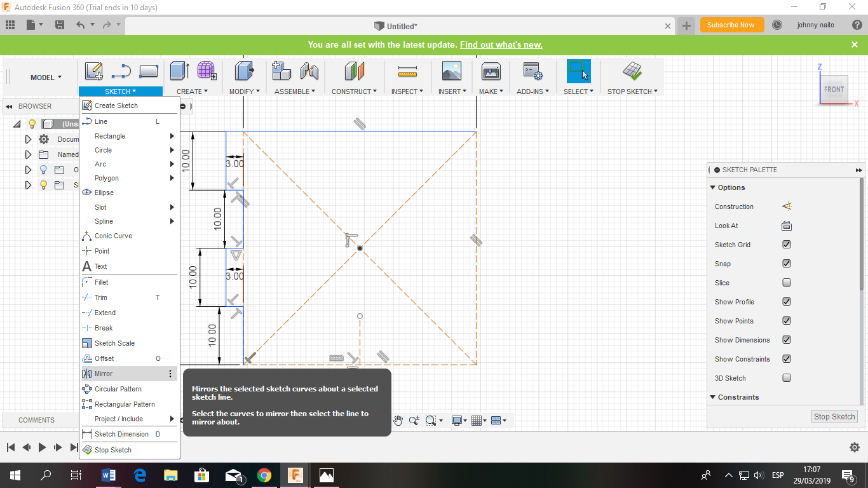This screenshot has height=488, width=868.
Task: Select the Line tool icon in toolbar
Action: coord(121,71)
